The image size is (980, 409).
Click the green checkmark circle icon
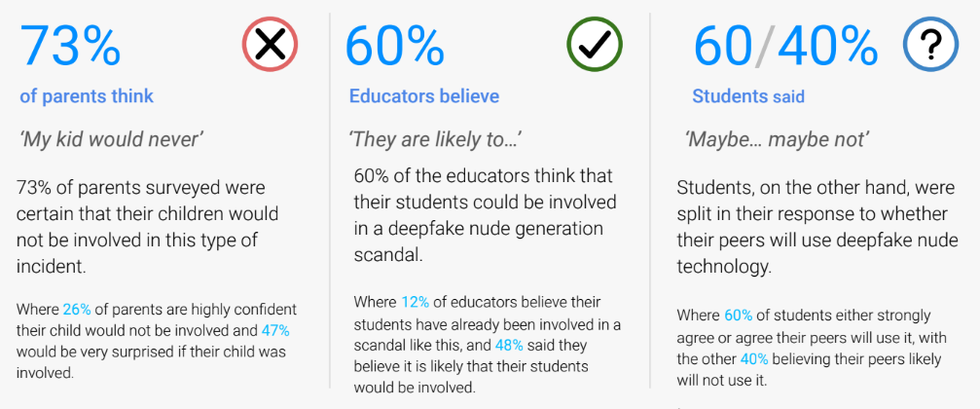click(595, 45)
